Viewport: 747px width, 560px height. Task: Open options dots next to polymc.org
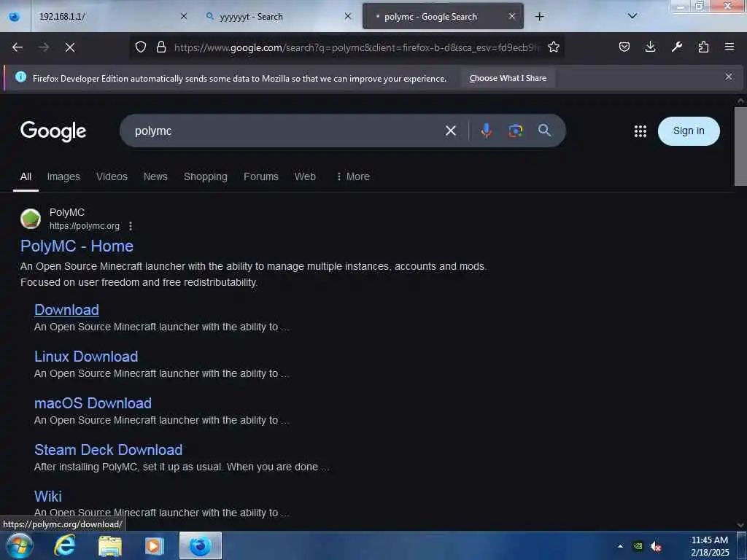click(x=131, y=226)
